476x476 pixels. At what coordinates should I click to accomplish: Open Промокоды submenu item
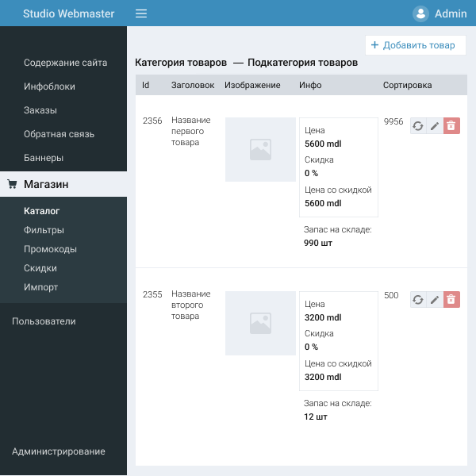50,249
